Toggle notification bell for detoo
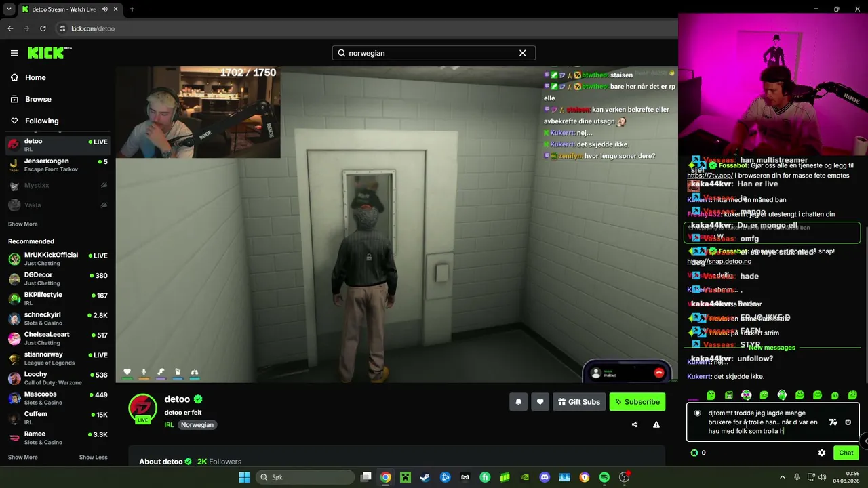Screen dimensions: 868x488 [x=518, y=402]
